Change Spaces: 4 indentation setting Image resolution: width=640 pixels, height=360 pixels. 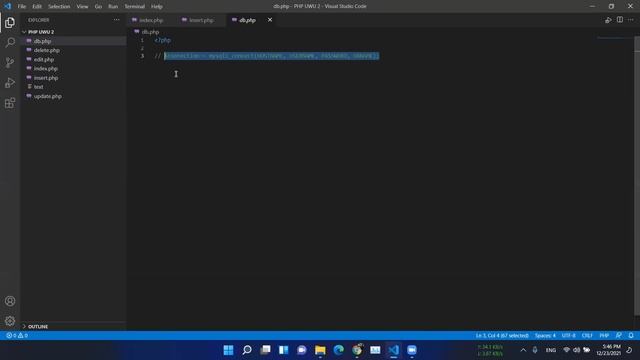(545, 335)
